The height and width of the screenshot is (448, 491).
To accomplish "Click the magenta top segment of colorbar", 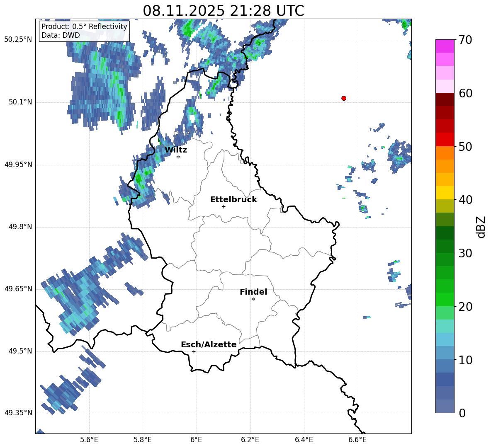I will (x=445, y=46).
